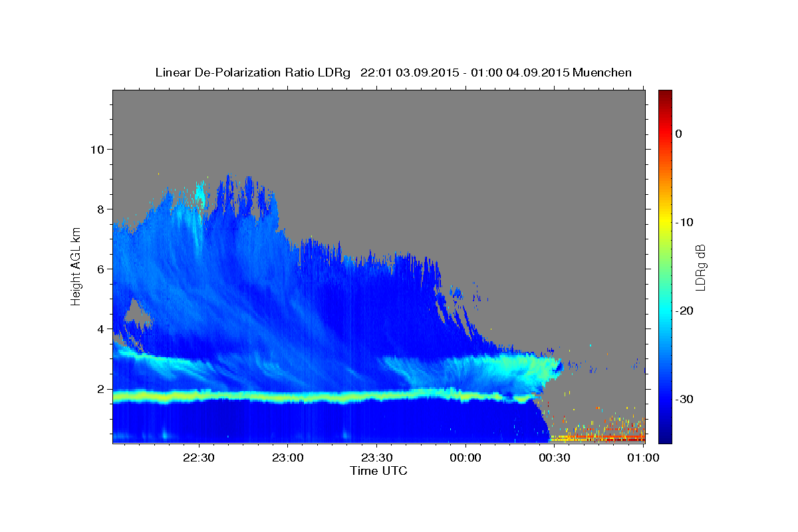Click the 'Time UTC' axis label

[x=378, y=471]
